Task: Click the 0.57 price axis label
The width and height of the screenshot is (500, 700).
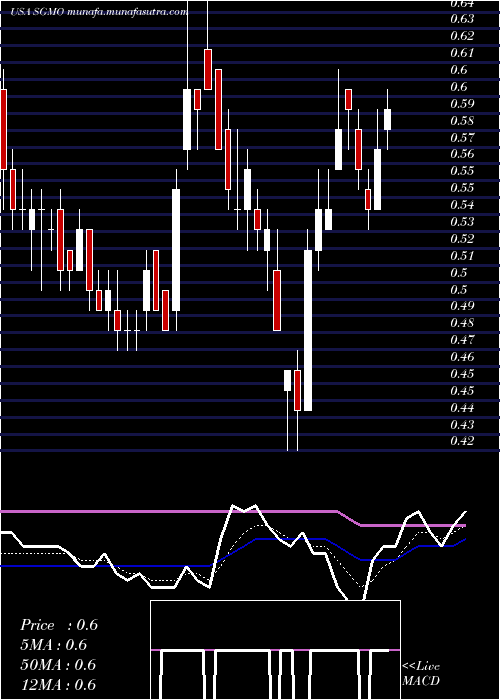Action: point(462,138)
